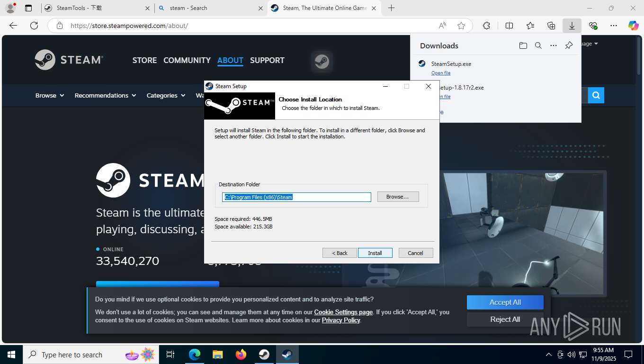This screenshot has width=644, height=364.
Task: Open the tab actions menu icon
Action: coord(28,8)
